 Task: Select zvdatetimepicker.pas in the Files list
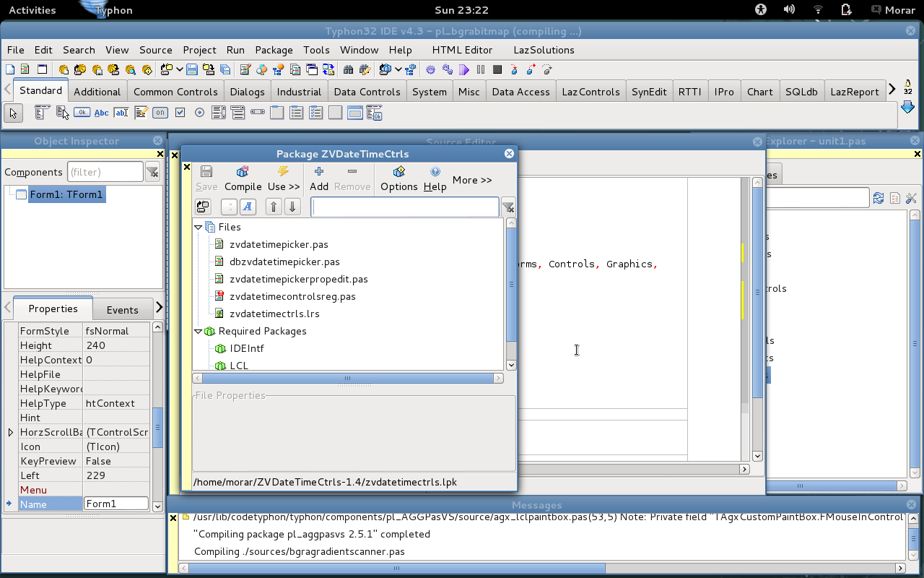[x=279, y=244]
